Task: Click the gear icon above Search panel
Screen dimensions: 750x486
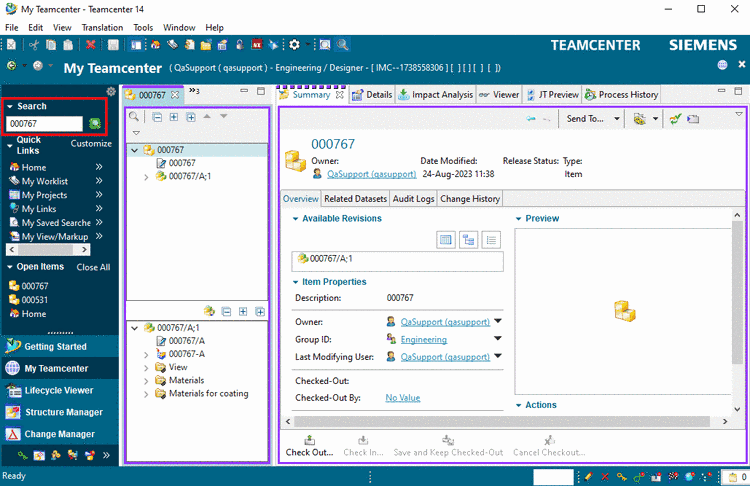Action: [111, 91]
